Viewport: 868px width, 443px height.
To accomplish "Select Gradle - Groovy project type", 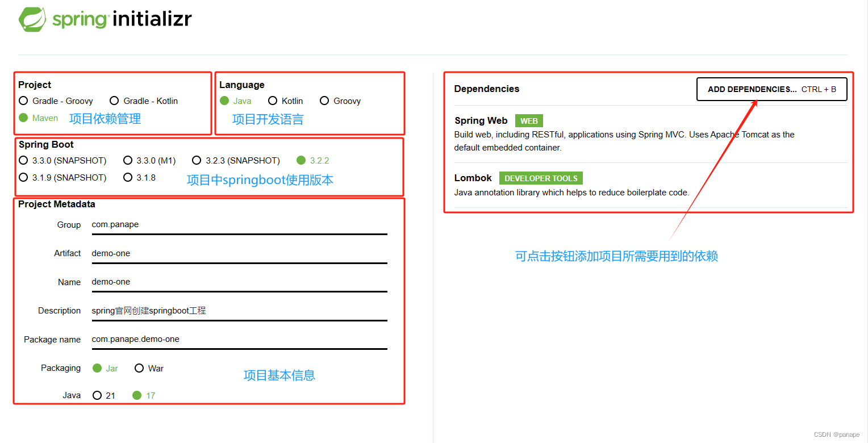I will [56, 101].
